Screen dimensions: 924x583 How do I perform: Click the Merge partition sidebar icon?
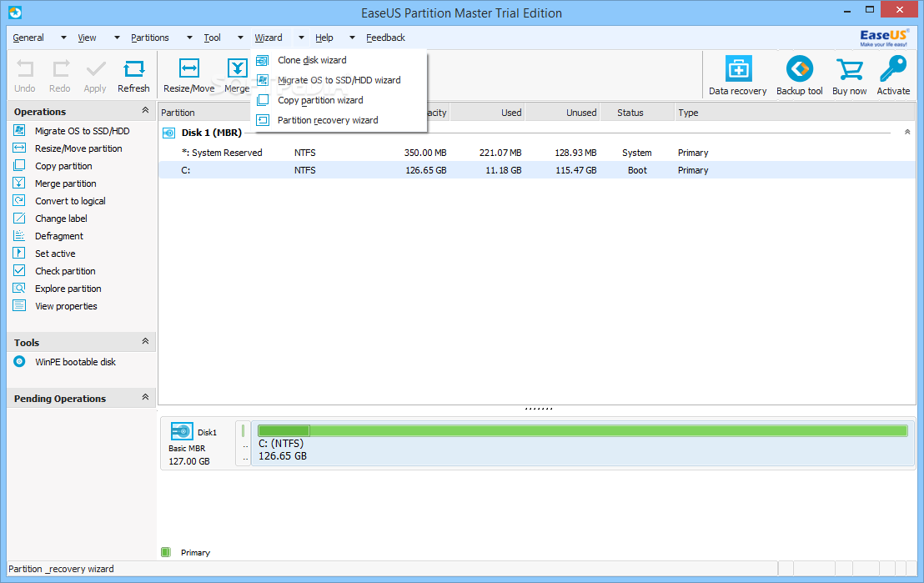click(x=19, y=183)
